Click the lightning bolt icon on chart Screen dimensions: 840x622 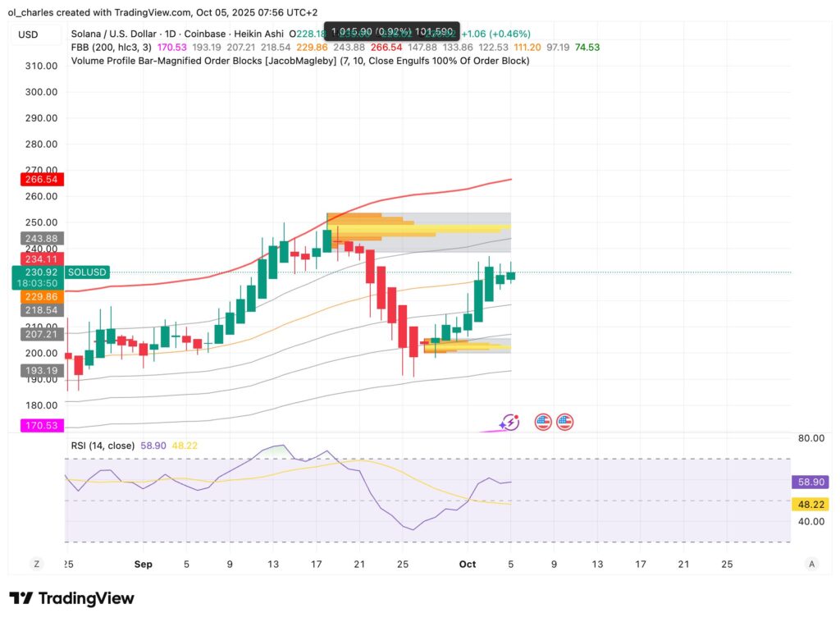coord(511,422)
